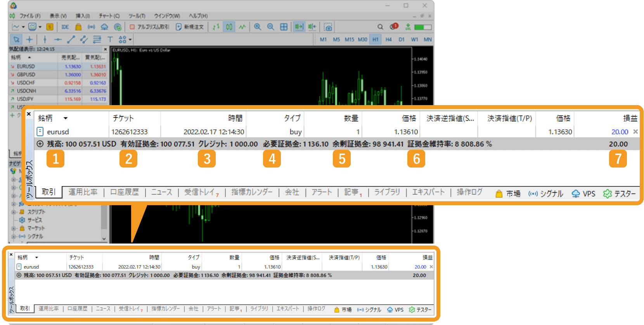Select the Fibonacci retracement tool
The height and width of the screenshot is (325, 644).
(x=97, y=39)
